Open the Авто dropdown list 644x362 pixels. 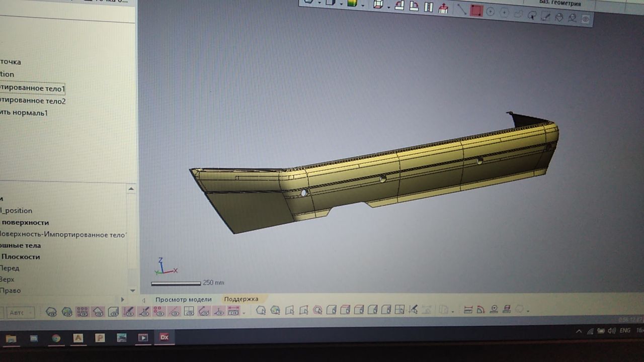point(21,313)
